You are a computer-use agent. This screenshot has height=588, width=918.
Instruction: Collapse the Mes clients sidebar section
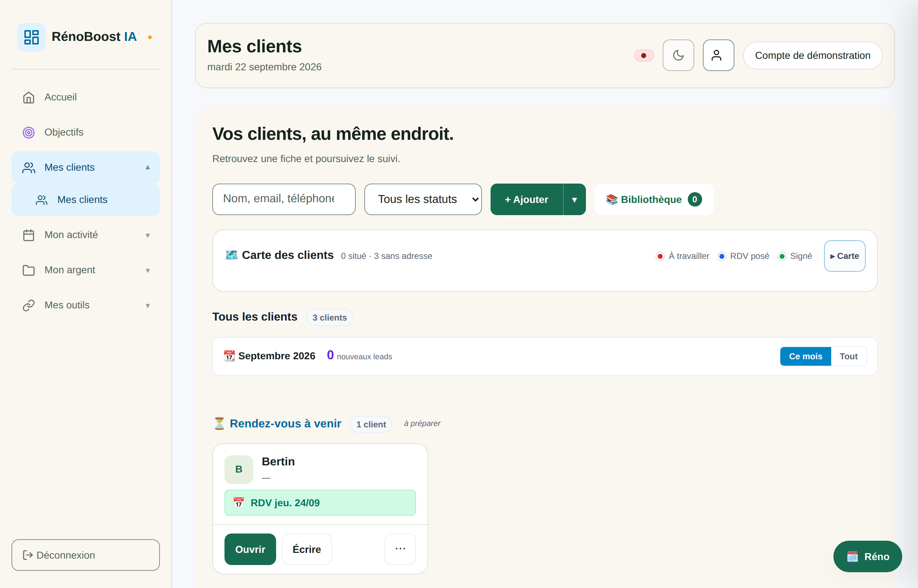pyautogui.click(x=86, y=167)
